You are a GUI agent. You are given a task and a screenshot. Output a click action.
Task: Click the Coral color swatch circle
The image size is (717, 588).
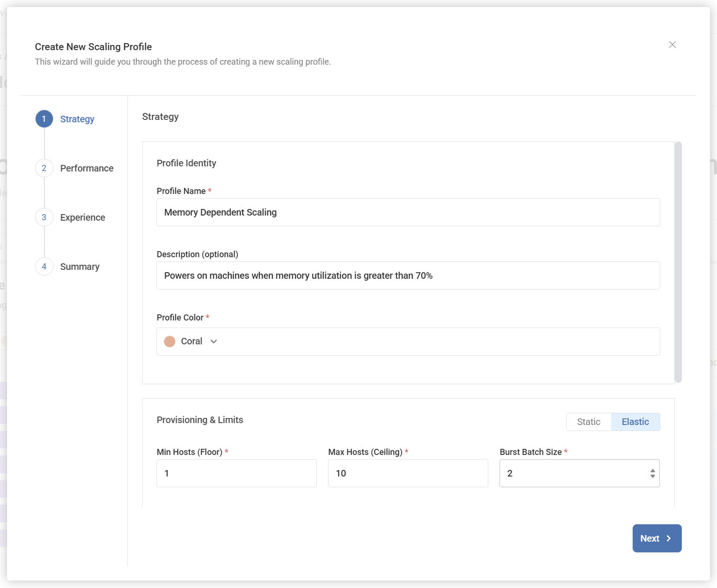(x=170, y=342)
